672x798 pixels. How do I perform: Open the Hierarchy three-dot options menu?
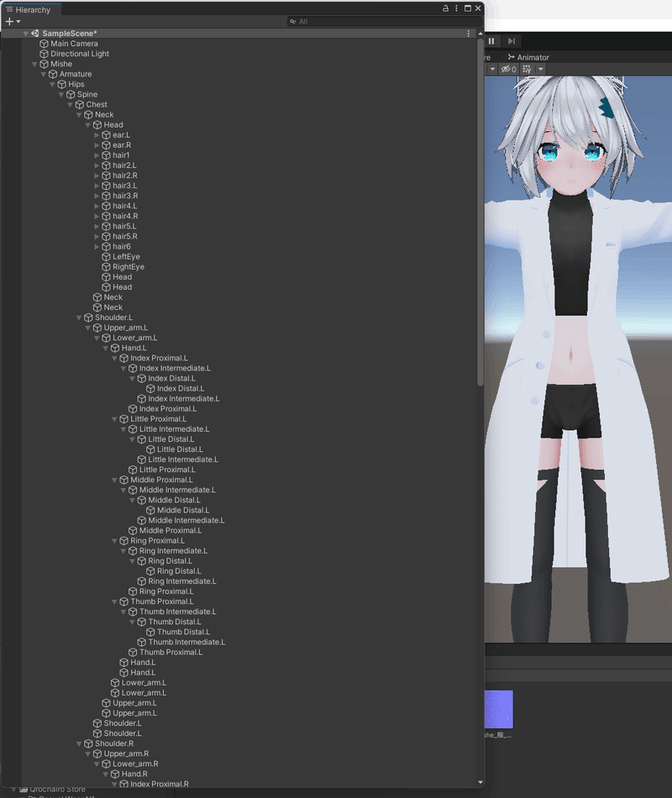(456, 8)
